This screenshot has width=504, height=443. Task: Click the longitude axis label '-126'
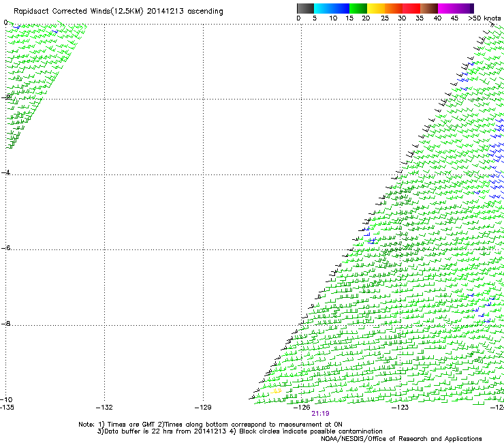[302, 408]
